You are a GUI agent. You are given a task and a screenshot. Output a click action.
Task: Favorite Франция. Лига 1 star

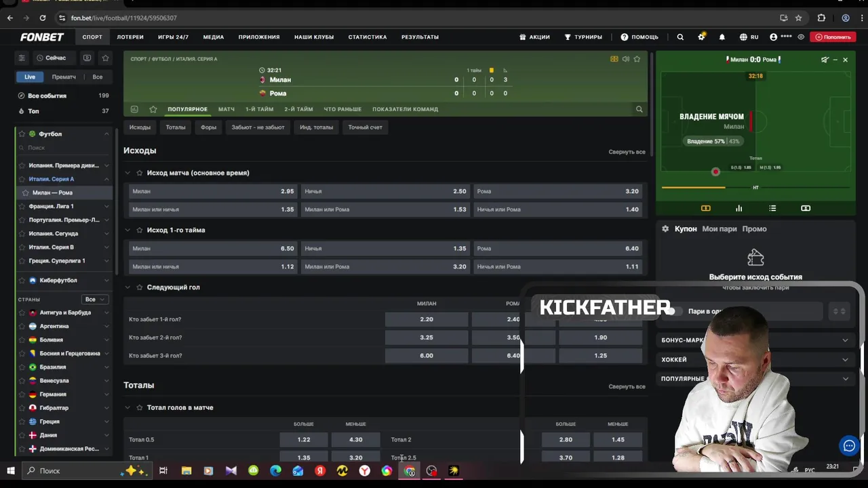(x=22, y=206)
